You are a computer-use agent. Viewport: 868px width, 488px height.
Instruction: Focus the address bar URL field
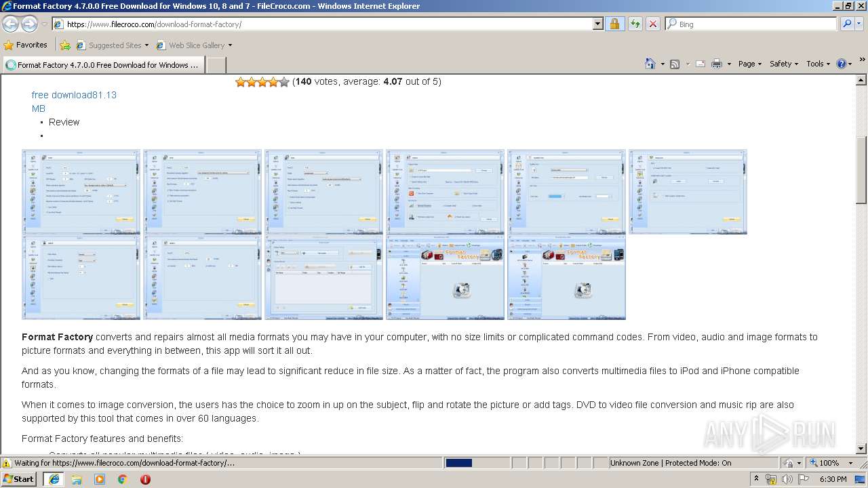coord(322,24)
